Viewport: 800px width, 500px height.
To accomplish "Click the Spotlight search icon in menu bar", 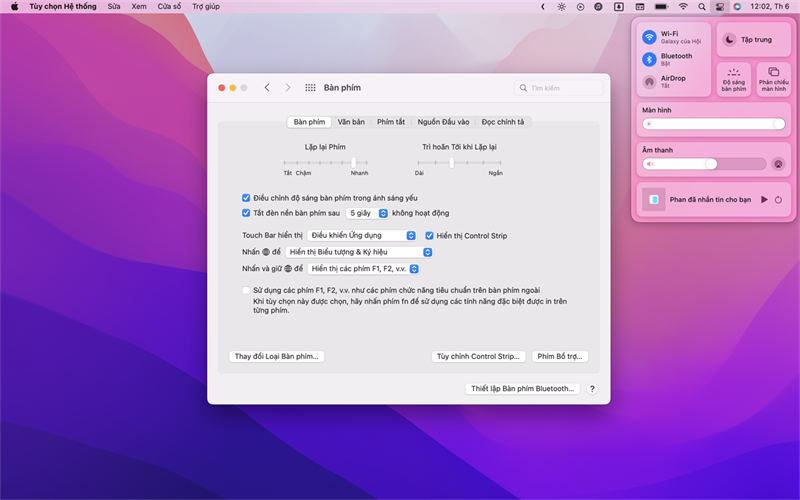I will point(702,7).
